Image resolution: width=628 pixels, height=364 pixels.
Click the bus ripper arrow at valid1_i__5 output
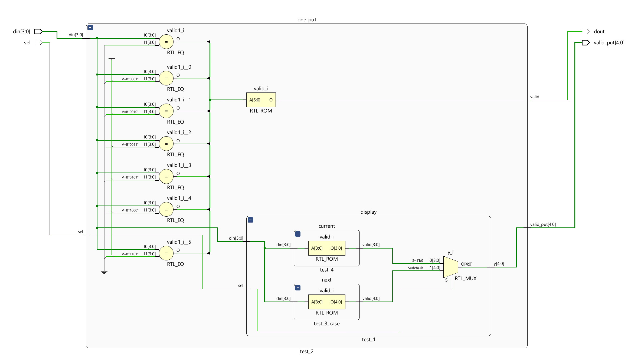click(x=208, y=253)
